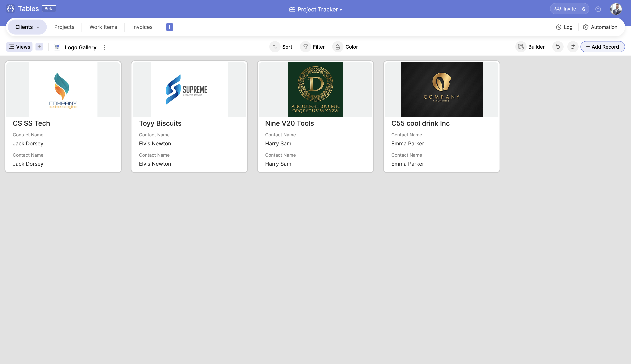This screenshot has width=631, height=364.
Task: Click the gallery view icon beside Logo Gallery
Action: tap(57, 47)
